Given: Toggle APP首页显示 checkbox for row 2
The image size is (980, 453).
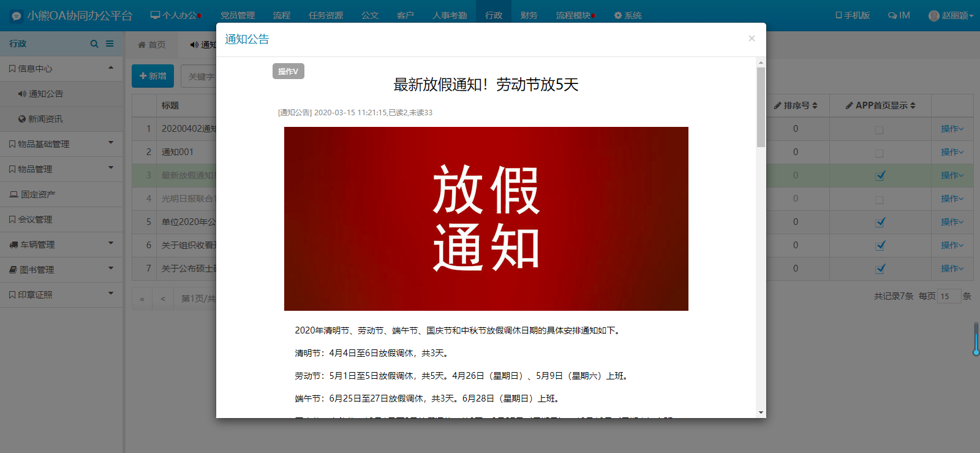Looking at the screenshot, I should pyautogui.click(x=880, y=153).
